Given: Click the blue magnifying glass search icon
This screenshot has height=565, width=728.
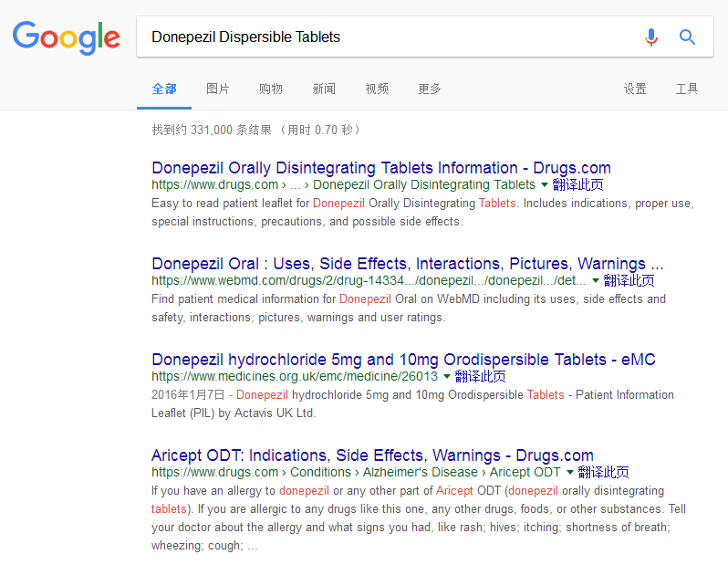Looking at the screenshot, I should point(687,37).
